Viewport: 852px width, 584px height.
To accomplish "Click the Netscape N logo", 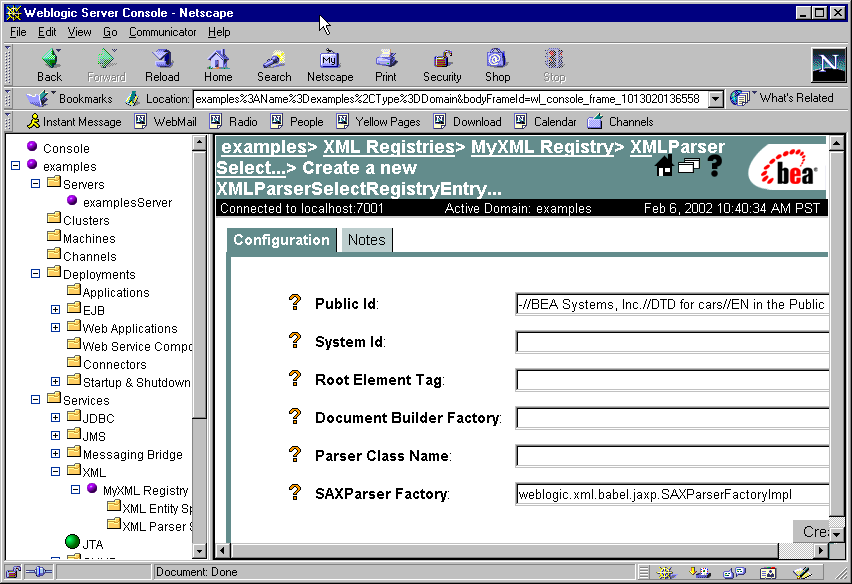I will point(828,65).
